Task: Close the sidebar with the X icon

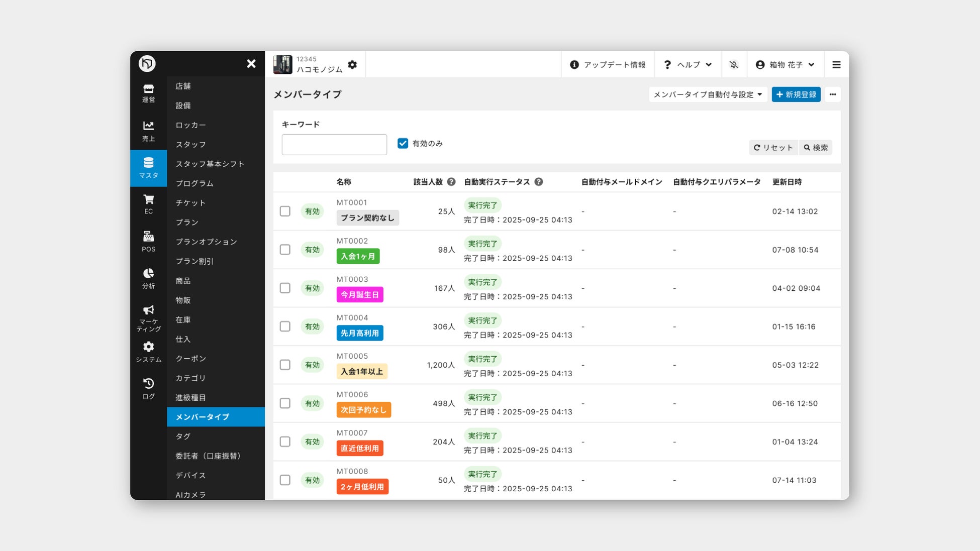Action: (251, 64)
